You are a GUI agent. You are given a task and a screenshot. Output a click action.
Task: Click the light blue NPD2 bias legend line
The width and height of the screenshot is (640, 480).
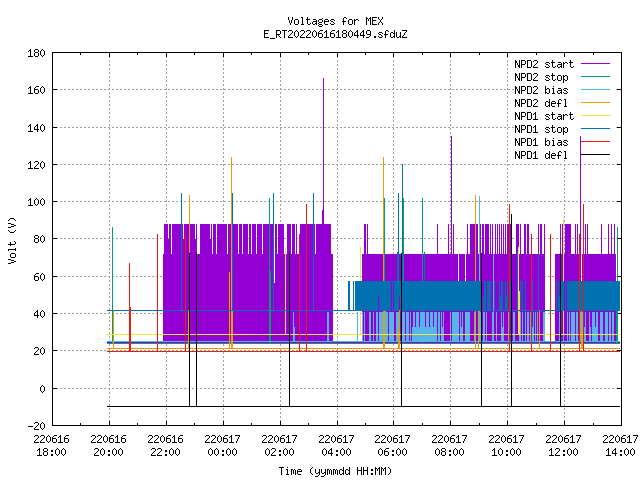595,90
